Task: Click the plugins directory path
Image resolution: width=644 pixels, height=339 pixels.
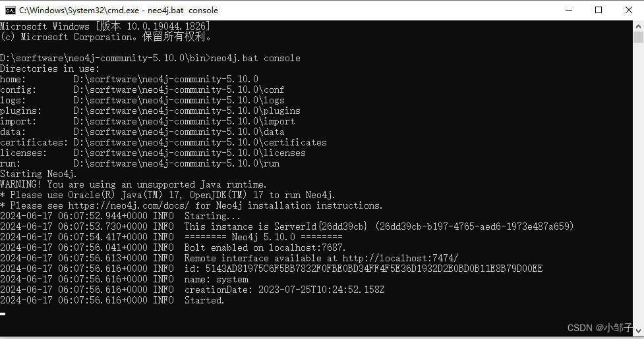Action: [187, 111]
